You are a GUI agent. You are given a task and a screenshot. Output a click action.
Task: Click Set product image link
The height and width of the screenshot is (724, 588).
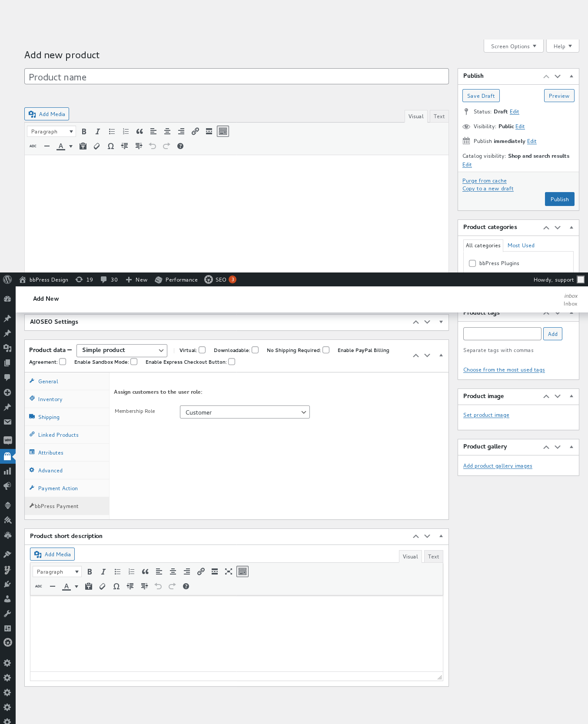486,415
